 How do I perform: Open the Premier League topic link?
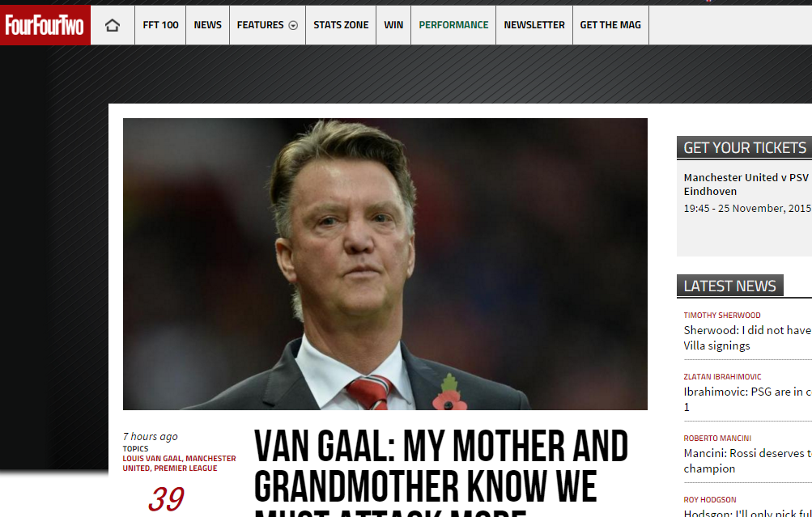click(185, 468)
